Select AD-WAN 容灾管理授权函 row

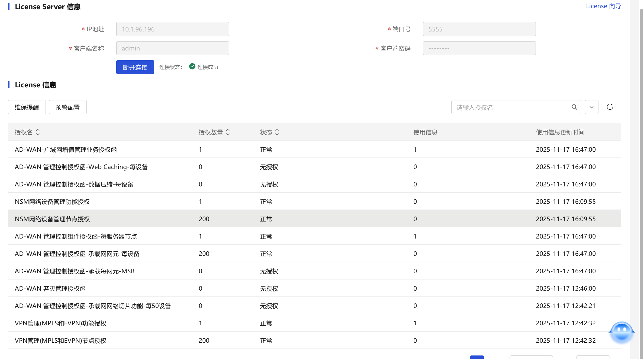click(50, 288)
